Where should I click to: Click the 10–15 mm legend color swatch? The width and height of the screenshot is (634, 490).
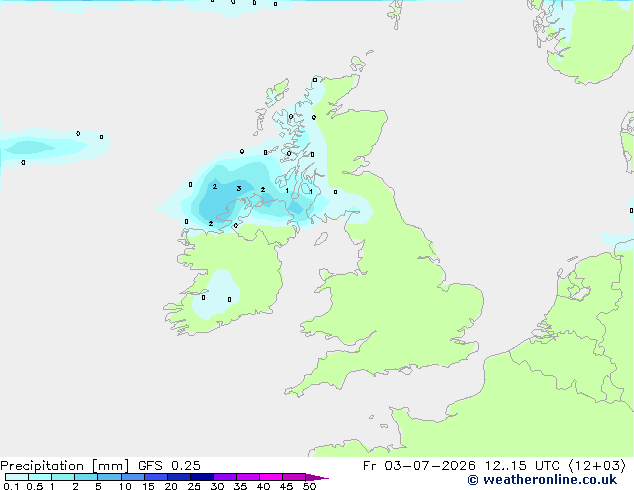tap(132, 477)
